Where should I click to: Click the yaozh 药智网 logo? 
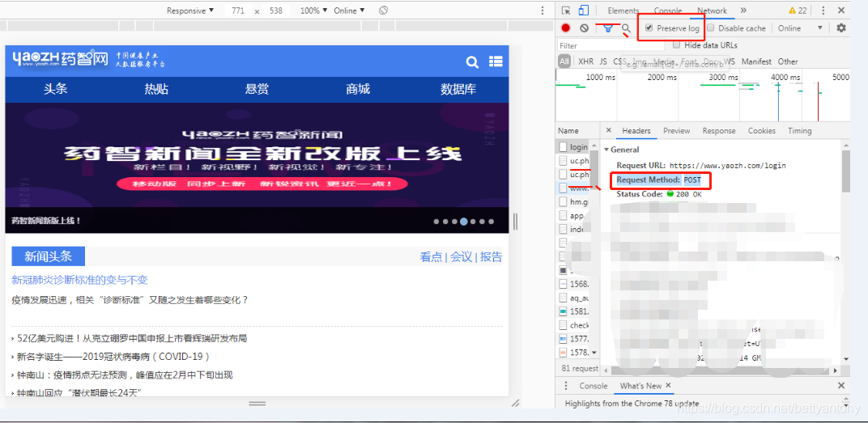click(x=60, y=58)
